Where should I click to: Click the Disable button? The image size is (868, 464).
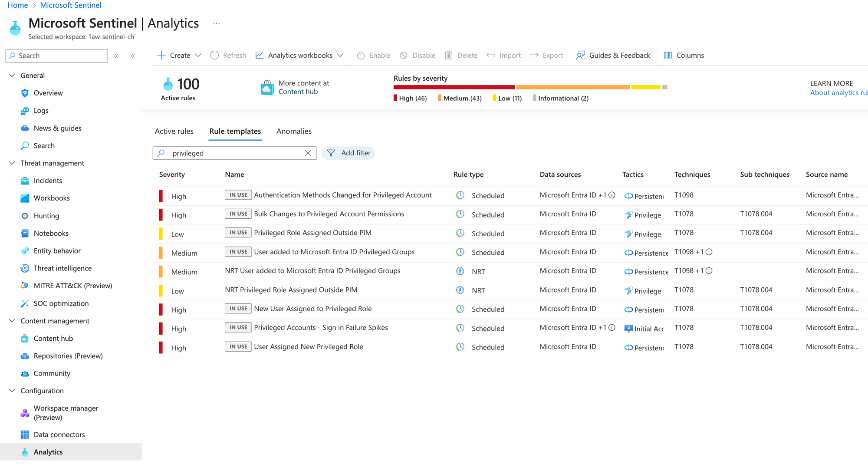pyautogui.click(x=418, y=55)
